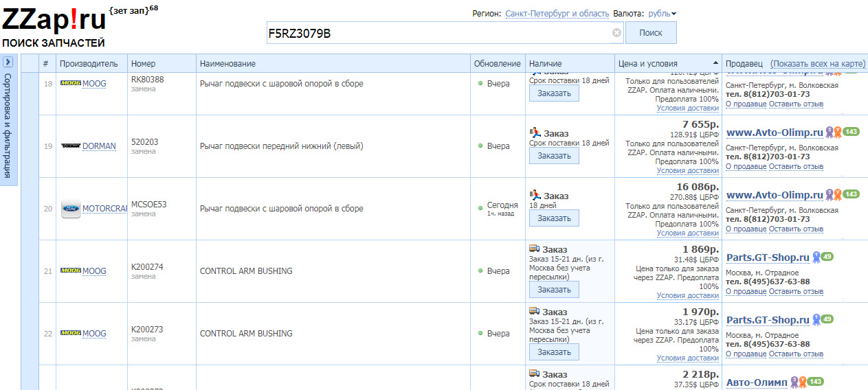Click the MOOG logo in row 22
The height and width of the screenshot is (390, 868).
71,334
